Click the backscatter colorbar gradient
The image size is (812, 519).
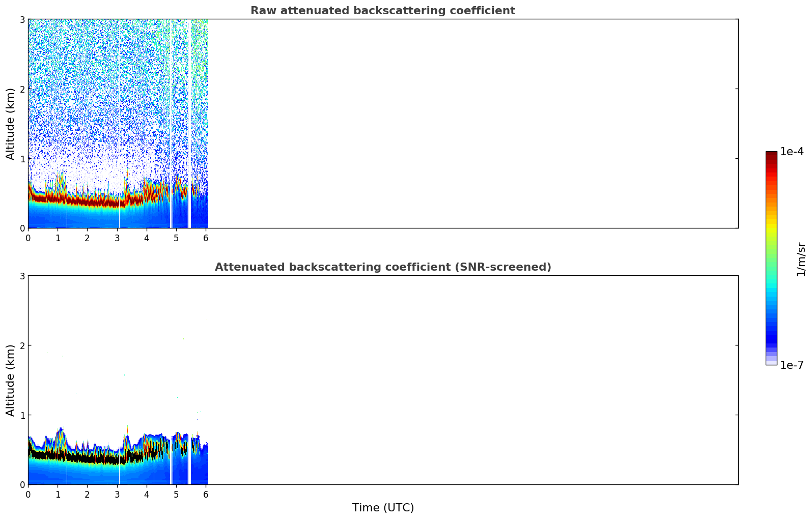pyautogui.click(x=771, y=258)
